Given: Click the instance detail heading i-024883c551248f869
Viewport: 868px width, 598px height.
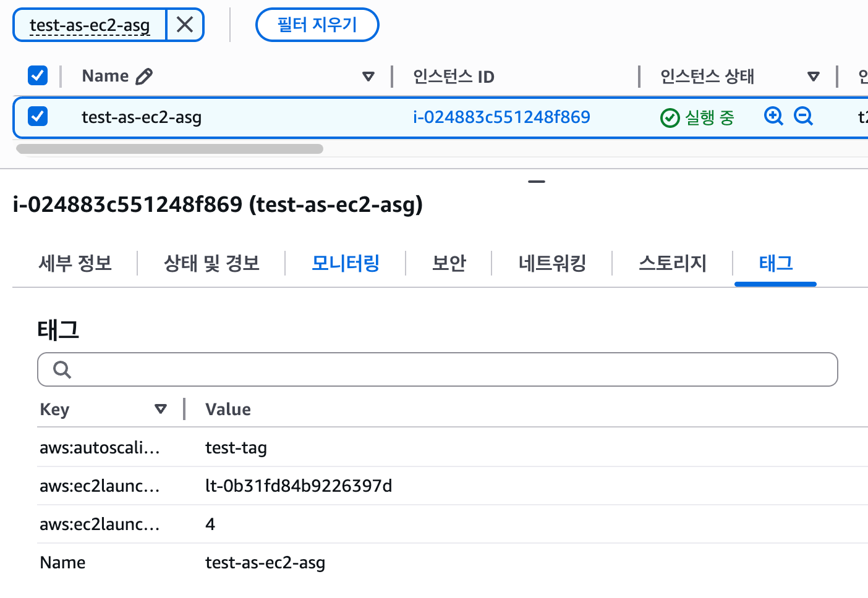Looking at the screenshot, I should 218,204.
